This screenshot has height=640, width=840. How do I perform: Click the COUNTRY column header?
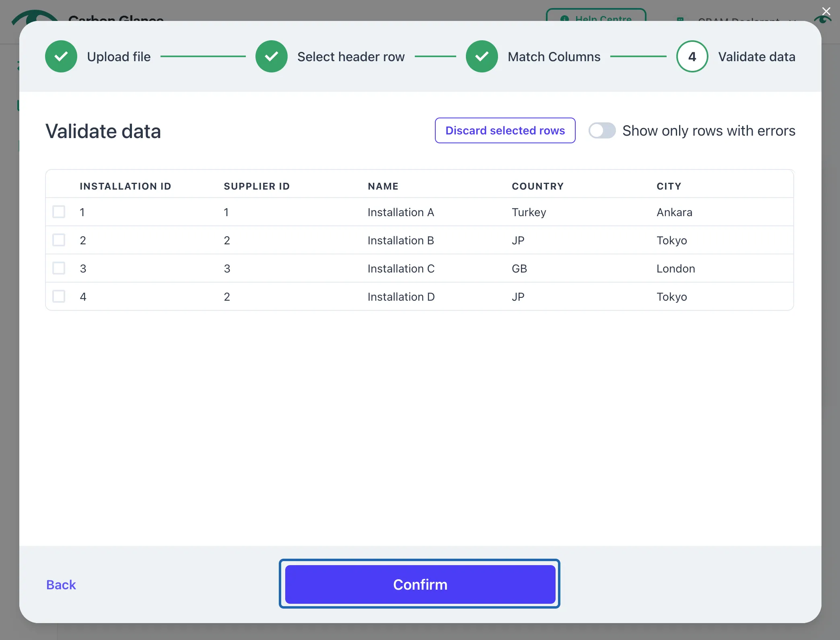click(x=538, y=186)
